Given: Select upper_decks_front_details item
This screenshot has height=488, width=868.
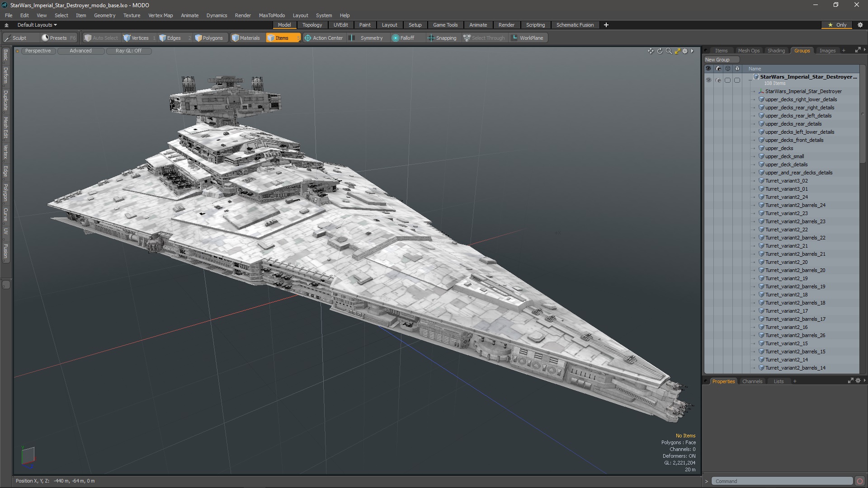Looking at the screenshot, I should [794, 140].
